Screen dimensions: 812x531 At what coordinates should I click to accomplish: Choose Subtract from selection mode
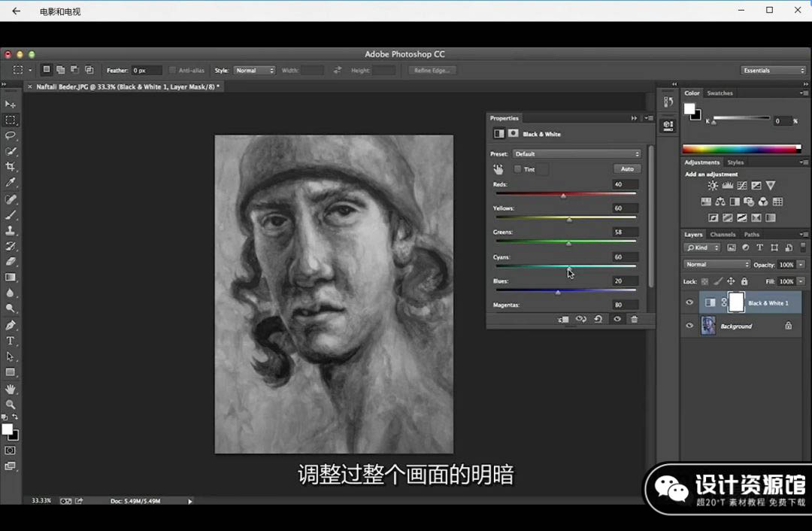point(74,69)
